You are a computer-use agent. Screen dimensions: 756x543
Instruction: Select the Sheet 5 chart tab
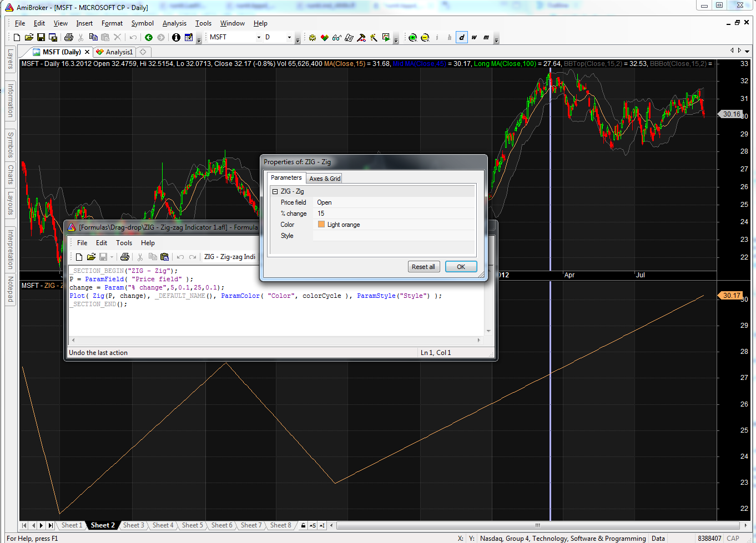pos(192,525)
